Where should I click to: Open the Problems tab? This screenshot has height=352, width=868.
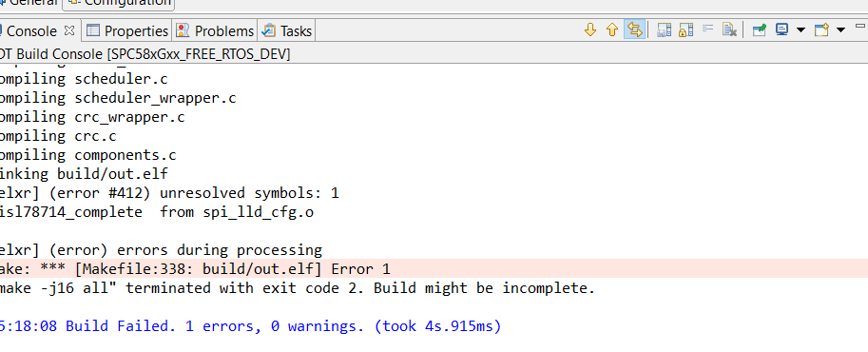(x=214, y=31)
